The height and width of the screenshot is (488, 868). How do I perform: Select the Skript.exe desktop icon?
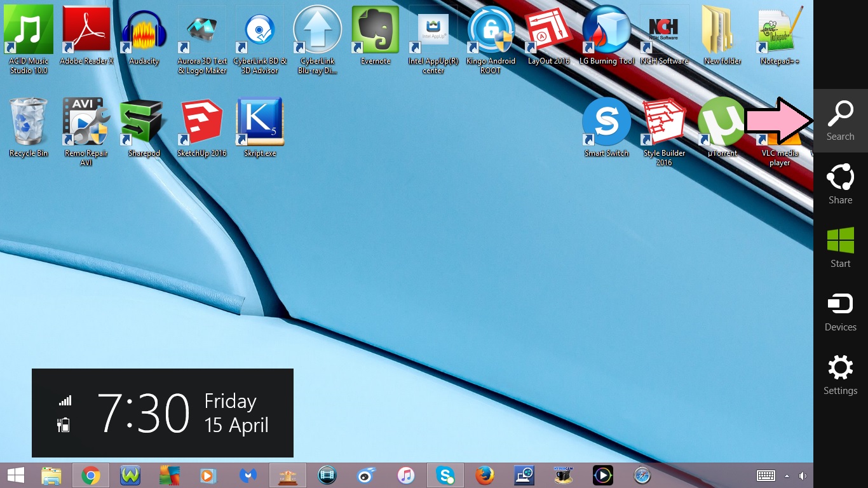260,128
